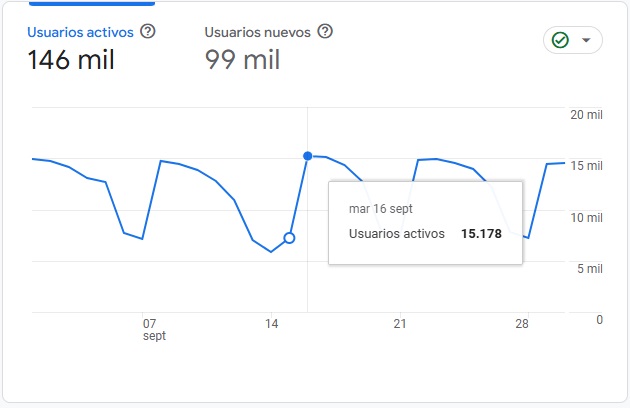Click the 14 date label on x-axis
Screen dimensions: 630x409
point(271,324)
